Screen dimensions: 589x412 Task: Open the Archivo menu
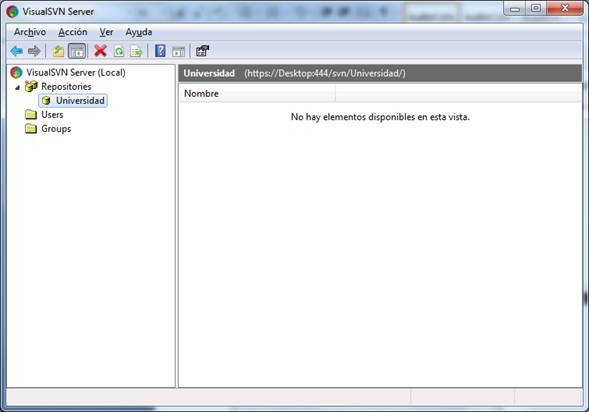pos(30,32)
